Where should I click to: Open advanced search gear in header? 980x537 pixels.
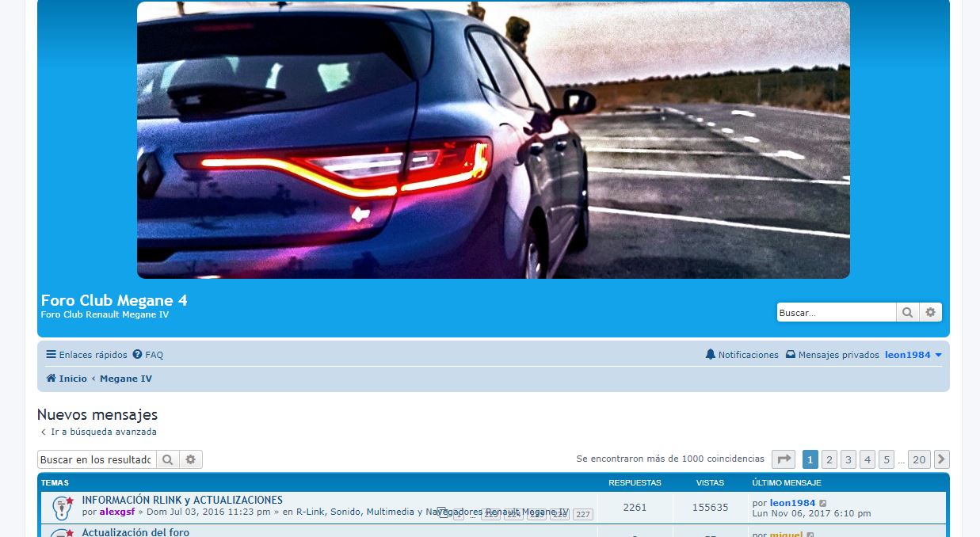pyautogui.click(x=930, y=312)
